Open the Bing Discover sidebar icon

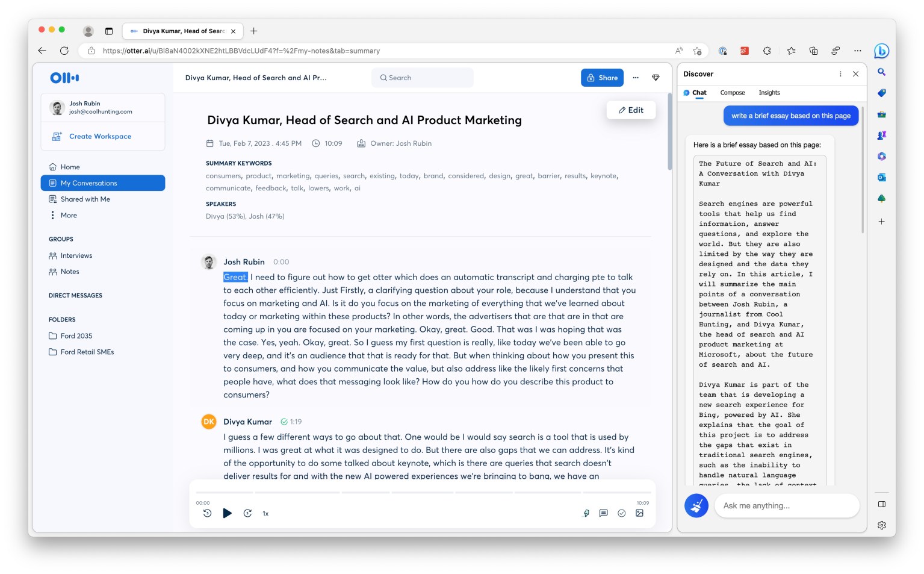[x=881, y=51]
